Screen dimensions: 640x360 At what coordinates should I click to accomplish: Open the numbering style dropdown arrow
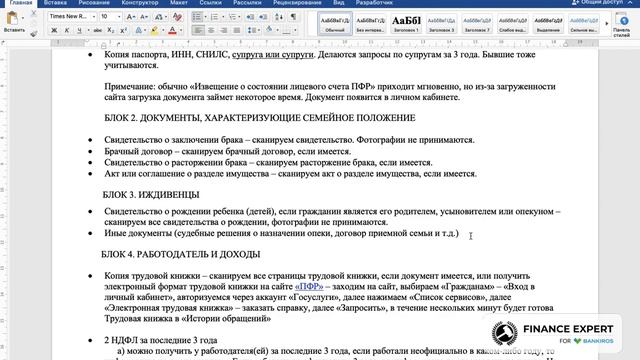[222, 17]
